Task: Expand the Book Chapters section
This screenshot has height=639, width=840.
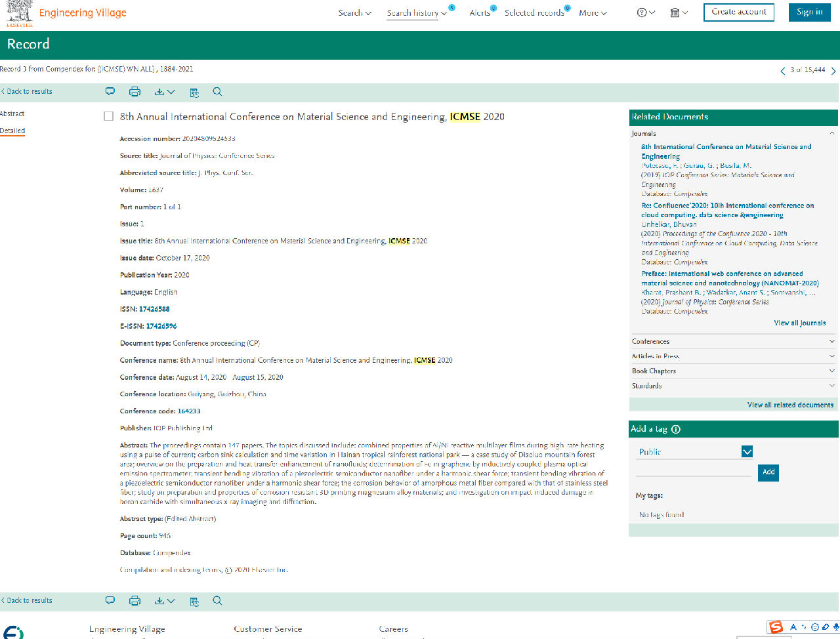Action: 733,371
